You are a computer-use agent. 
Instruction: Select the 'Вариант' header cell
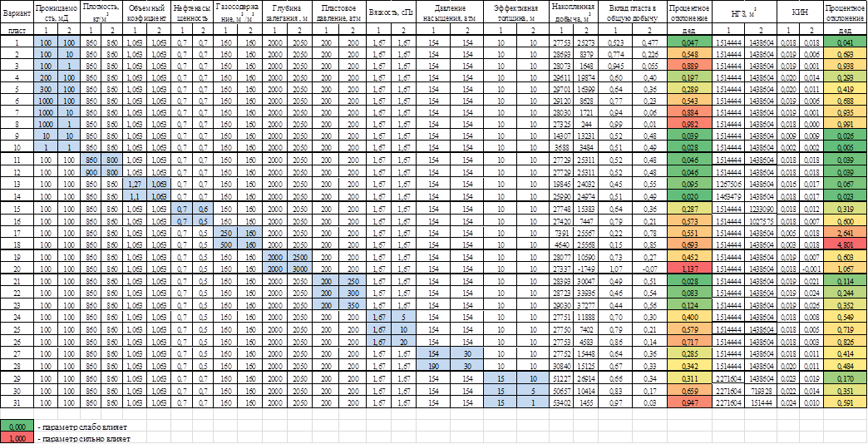(17, 12)
